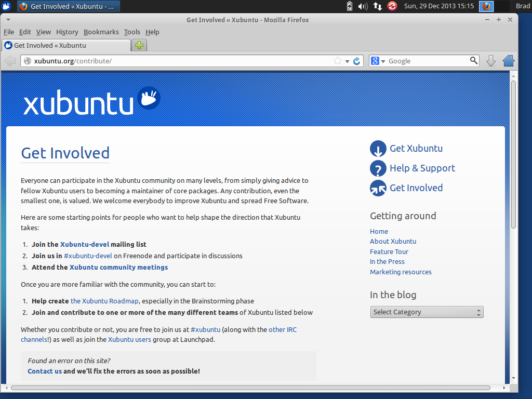Reload the current page

[x=356, y=61]
